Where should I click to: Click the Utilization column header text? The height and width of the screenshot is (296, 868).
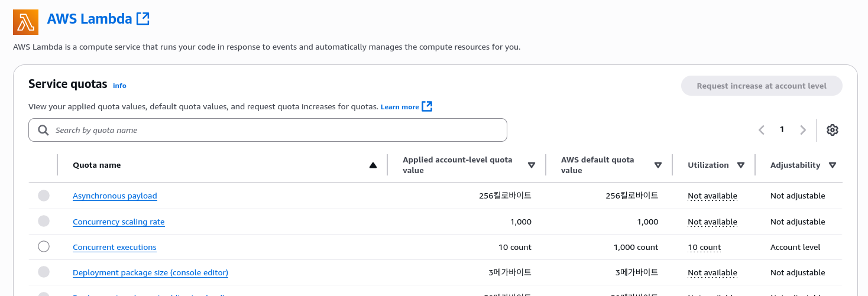[708, 165]
